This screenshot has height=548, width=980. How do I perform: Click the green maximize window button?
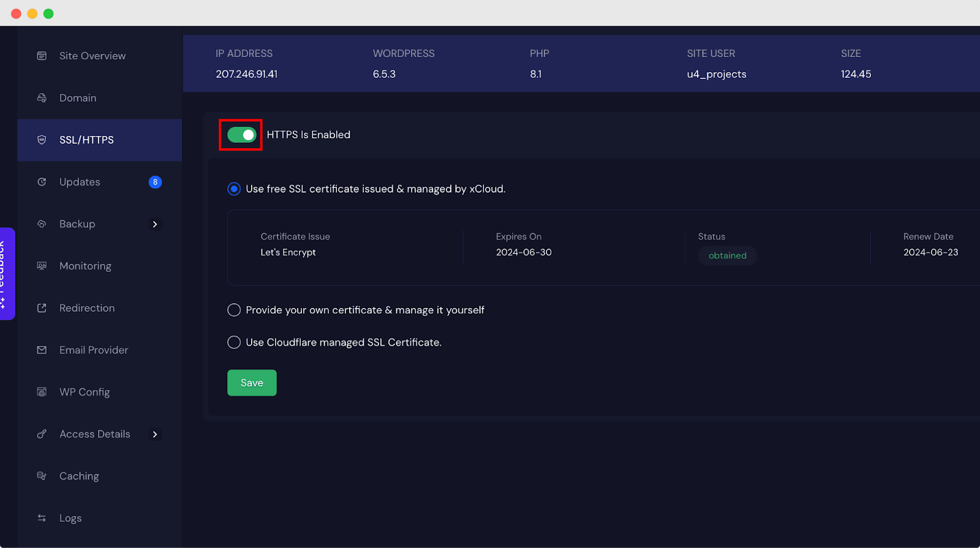tap(48, 13)
